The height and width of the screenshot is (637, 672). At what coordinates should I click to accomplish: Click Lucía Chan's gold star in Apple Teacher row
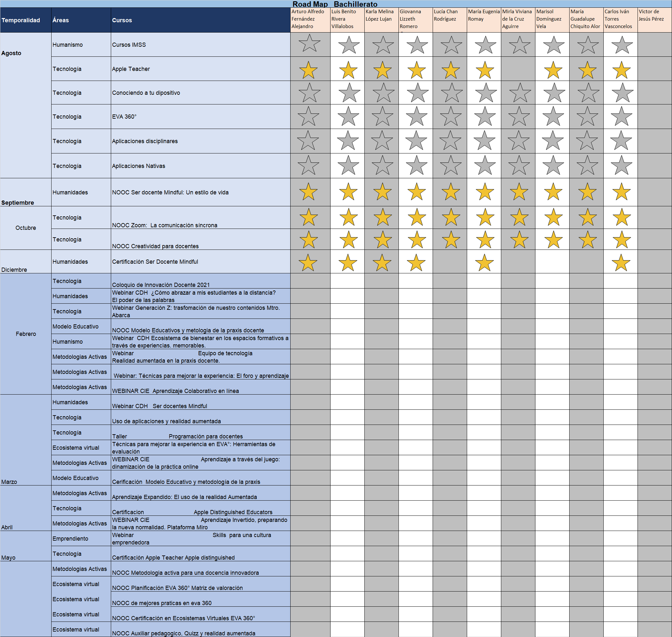[451, 70]
